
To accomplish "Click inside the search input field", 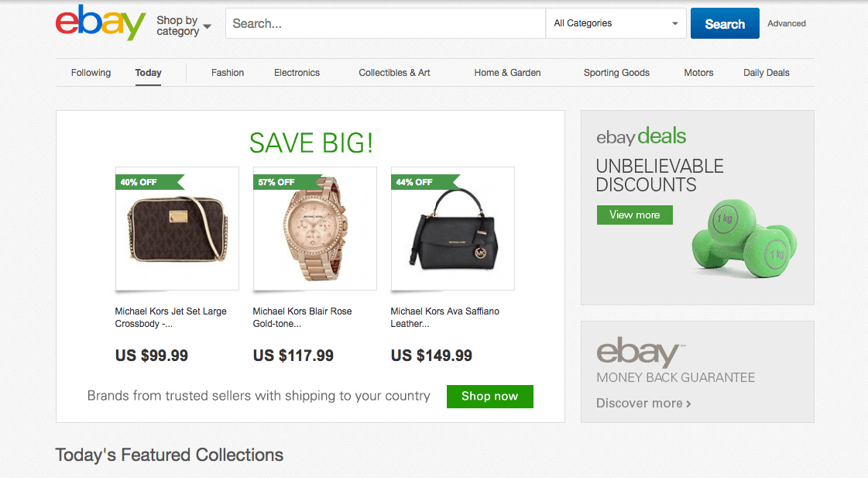I will pyautogui.click(x=385, y=23).
